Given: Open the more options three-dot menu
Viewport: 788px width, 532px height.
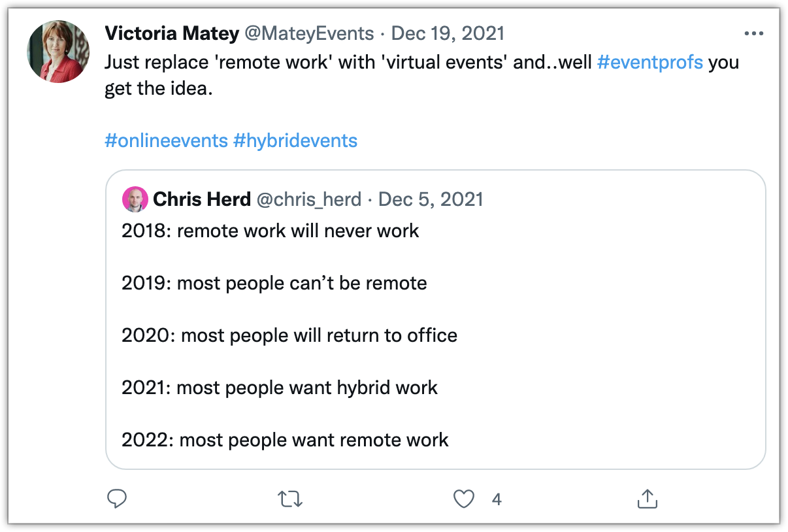Looking at the screenshot, I should tap(753, 34).
